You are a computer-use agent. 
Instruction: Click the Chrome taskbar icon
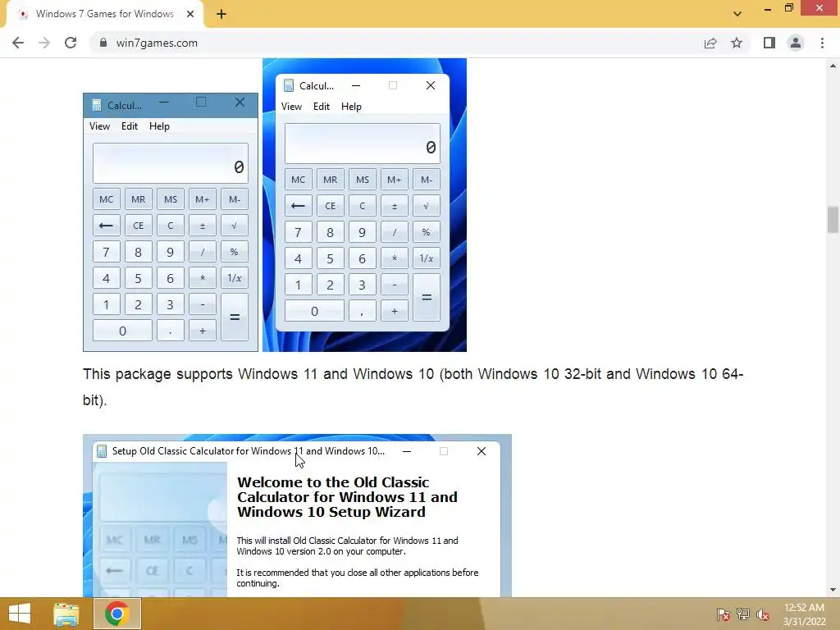pyautogui.click(x=116, y=614)
